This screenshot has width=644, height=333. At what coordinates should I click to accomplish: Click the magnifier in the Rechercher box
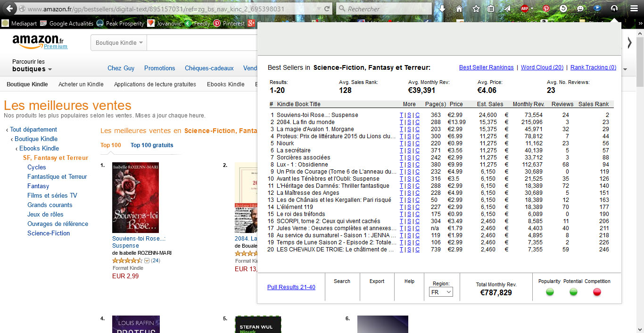coord(342,9)
